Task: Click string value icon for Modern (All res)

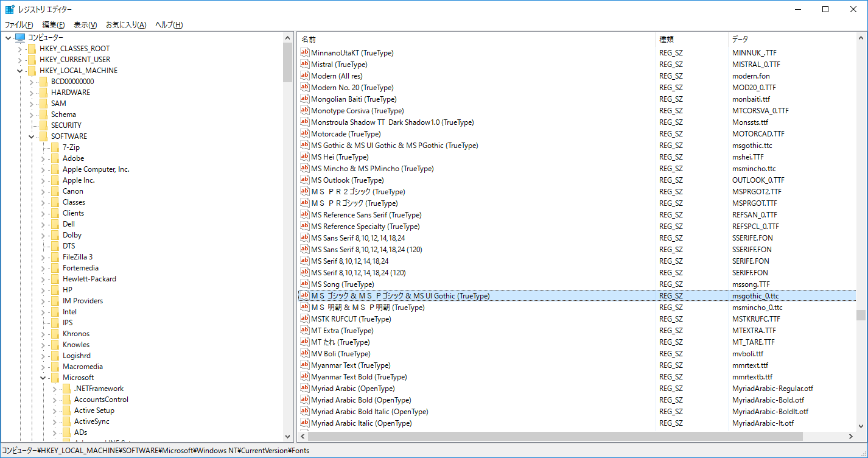Action: [305, 76]
